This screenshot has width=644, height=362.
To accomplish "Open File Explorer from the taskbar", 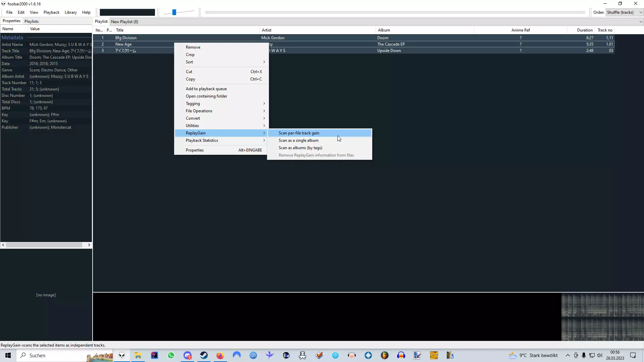I will (x=138, y=355).
